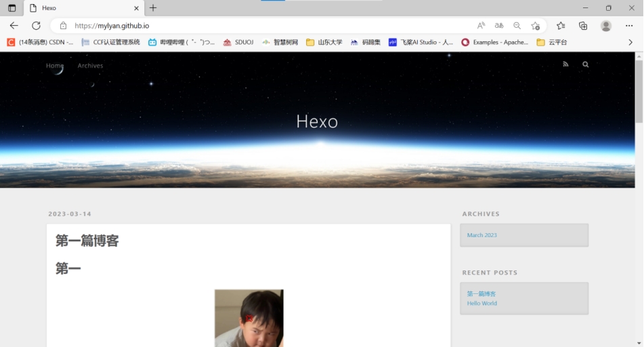
Task: Open the Hello World recent post
Action: click(481, 303)
